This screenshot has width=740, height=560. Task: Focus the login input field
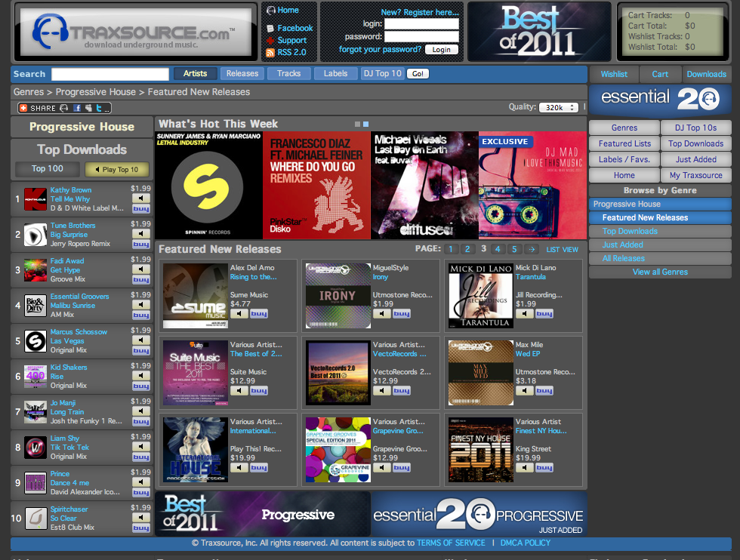click(421, 23)
